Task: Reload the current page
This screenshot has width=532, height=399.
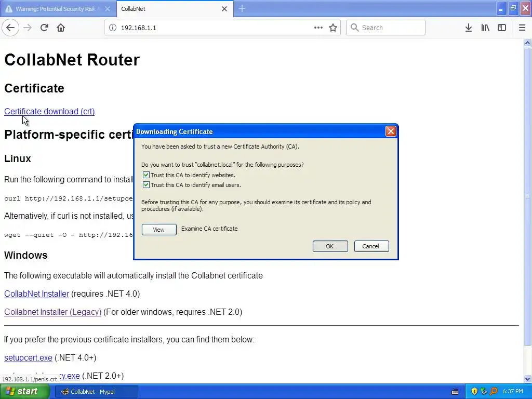Action: tap(44, 28)
